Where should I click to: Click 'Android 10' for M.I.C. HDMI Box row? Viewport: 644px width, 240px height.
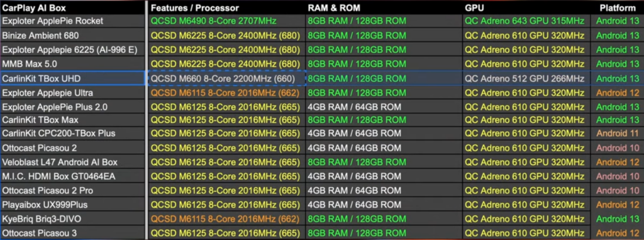(618, 176)
